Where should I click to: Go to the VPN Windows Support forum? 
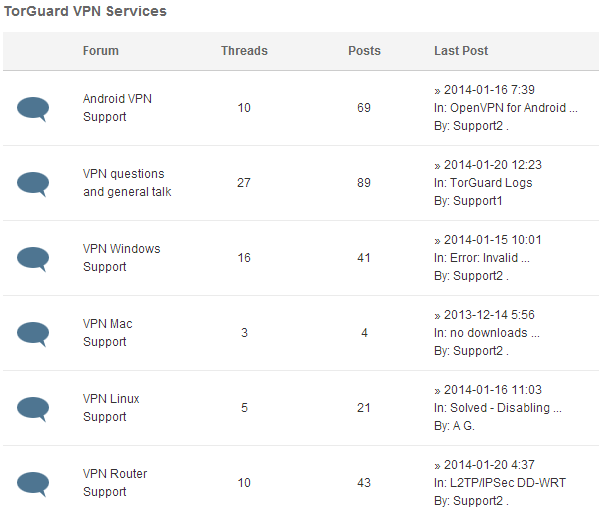pyautogui.click(x=121, y=257)
